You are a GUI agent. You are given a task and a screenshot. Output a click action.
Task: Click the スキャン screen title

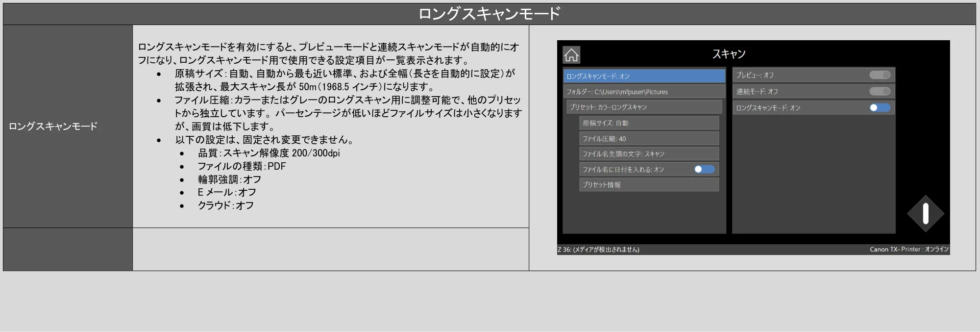click(729, 54)
